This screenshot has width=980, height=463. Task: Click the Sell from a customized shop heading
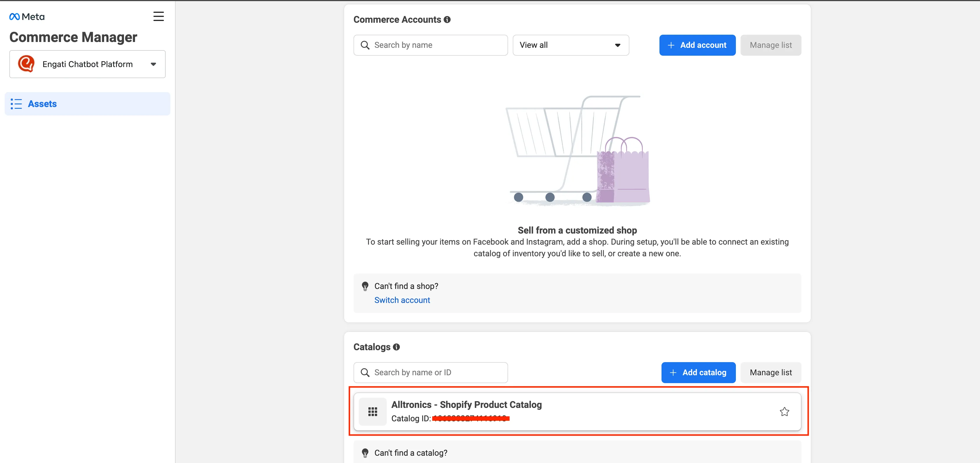577,230
